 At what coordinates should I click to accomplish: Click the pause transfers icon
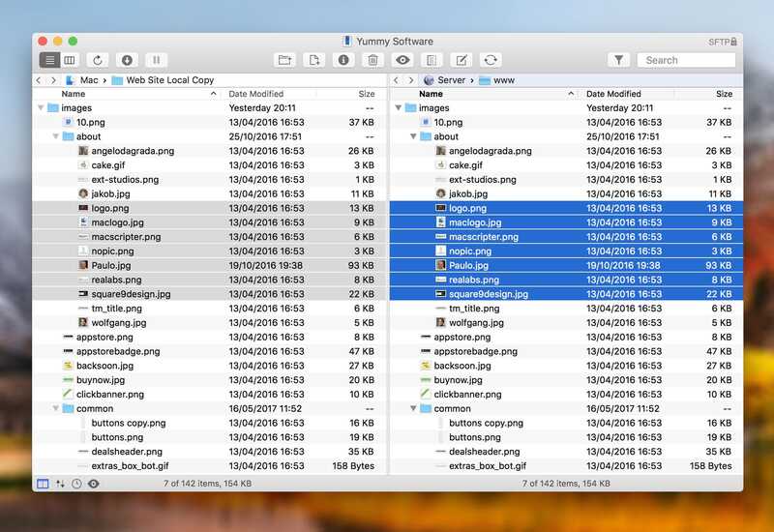coord(156,60)
